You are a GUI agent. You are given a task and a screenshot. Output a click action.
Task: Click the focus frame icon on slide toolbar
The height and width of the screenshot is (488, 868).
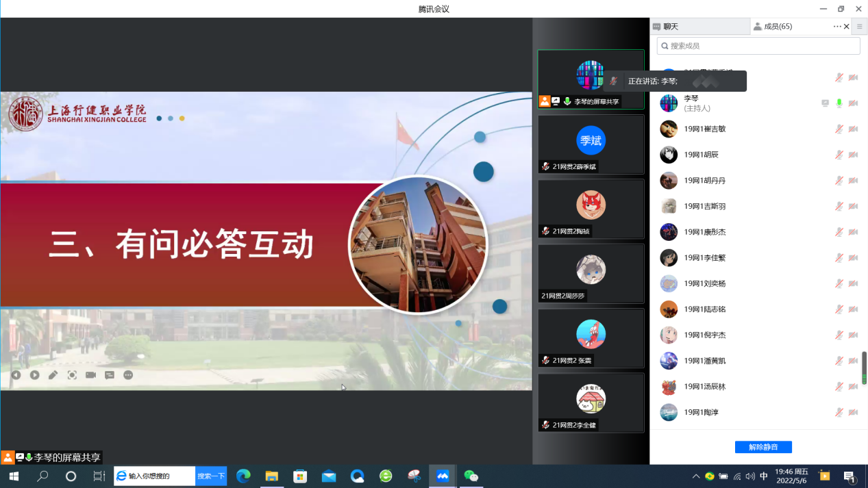point(72,375)
